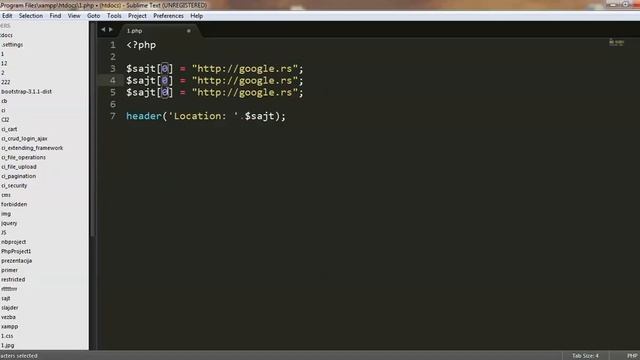Expand the cb folder
640x360 pixels.
pyautogui.click(x=4, y=101)
